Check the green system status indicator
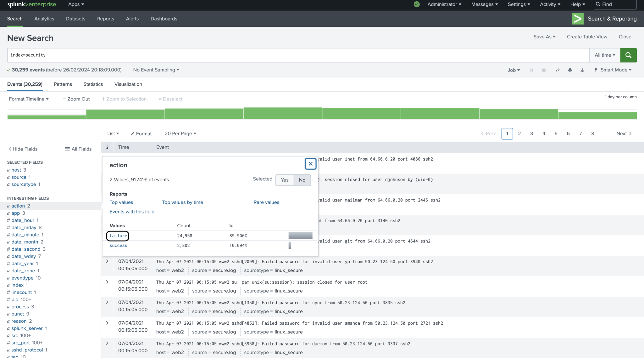 point(416,4)
